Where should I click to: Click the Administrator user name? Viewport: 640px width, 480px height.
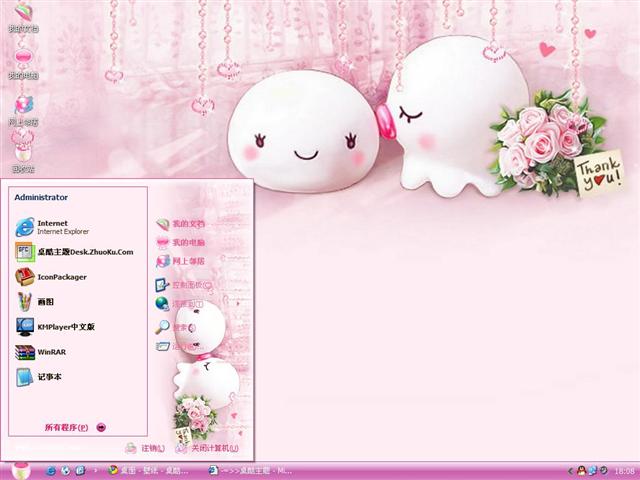pos(41,197)
